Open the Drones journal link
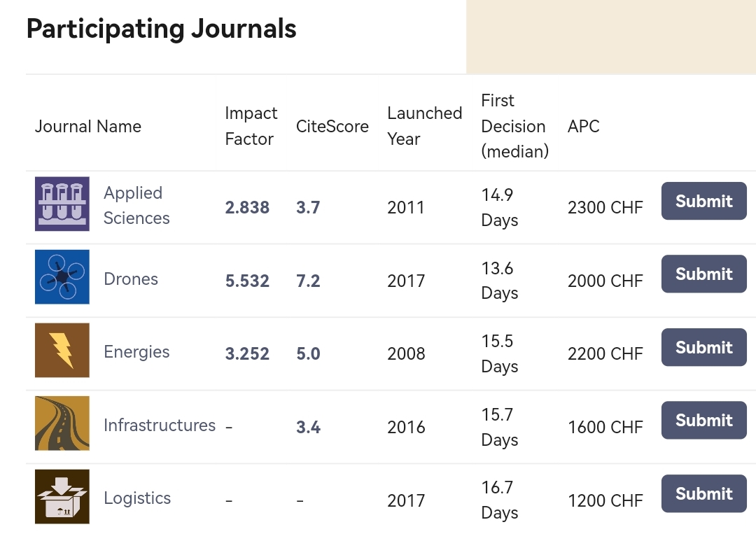 pos(131,279)
